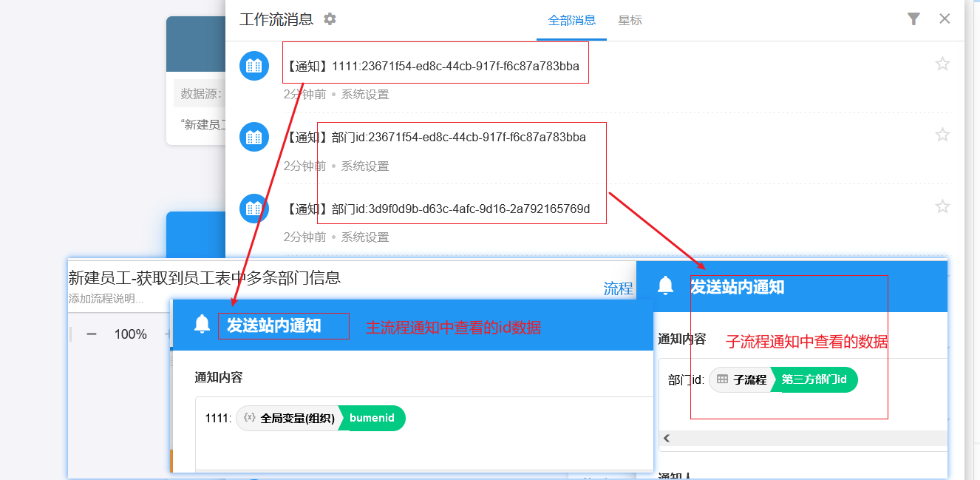This screenshot has width=980, height=480.
Task: Click avatar icon of 部门id:23671f54 notification
Action: [253, 137]
